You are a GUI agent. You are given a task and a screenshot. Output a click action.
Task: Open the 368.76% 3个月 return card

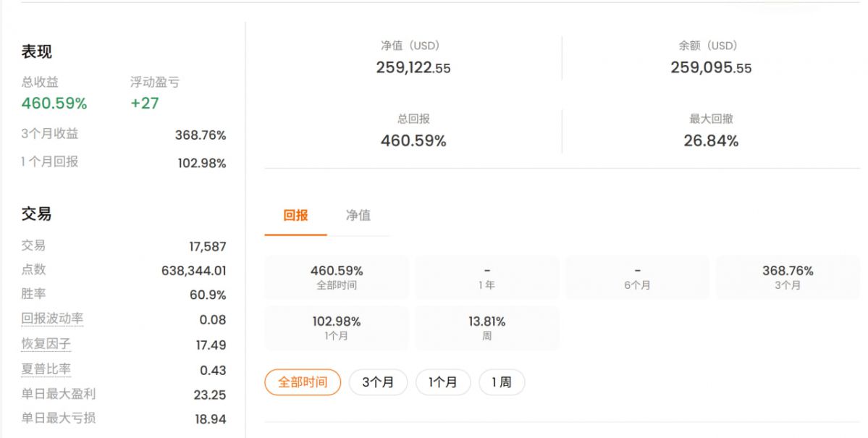click(x=788, y=277)
